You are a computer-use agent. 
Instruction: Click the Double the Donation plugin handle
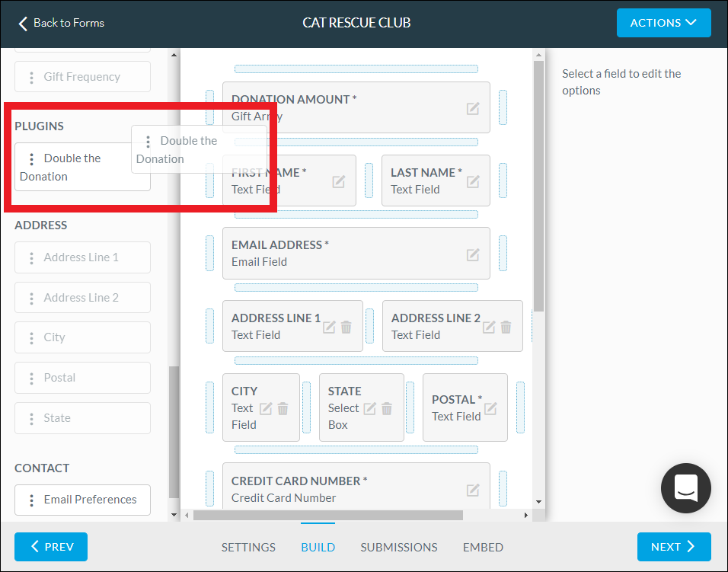(31, 159)
